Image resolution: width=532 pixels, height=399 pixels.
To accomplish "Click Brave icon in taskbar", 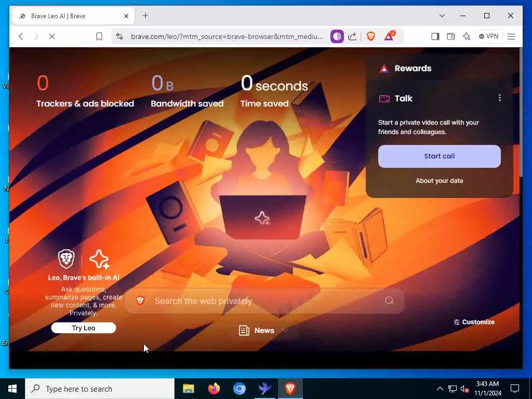I will pyautogui.click(x=290, y=389).
